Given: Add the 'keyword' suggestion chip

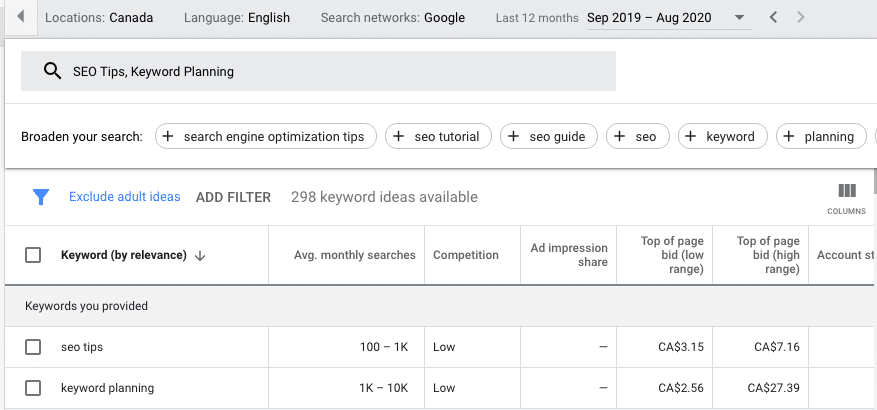Looking at the screenshot, I should 723,136.
